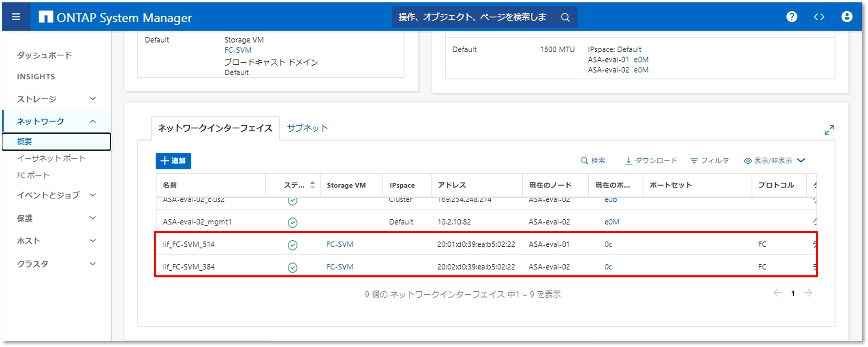Open the INSIGHTS page
Viewport: 868px width, 347px height.
[x=36, y=77]
